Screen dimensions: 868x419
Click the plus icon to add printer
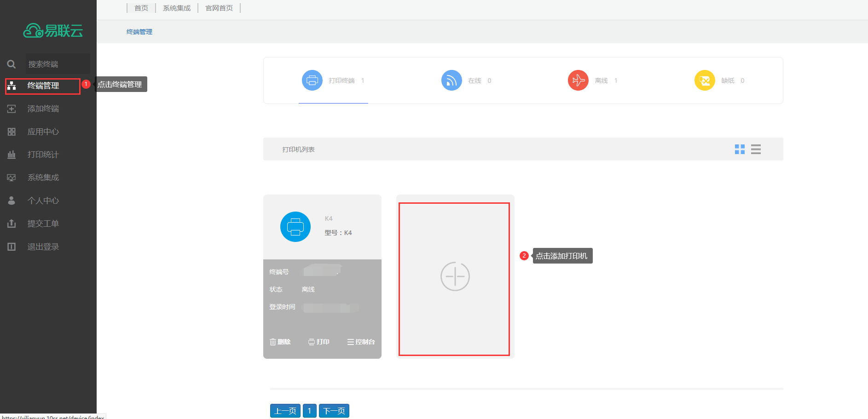pyautogui.click(x=455, y=276)
